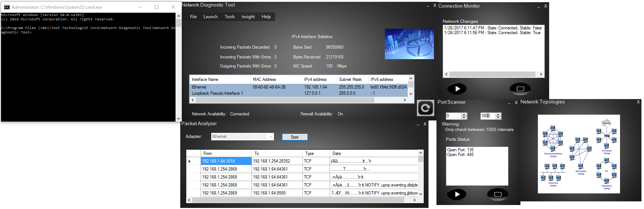Open the Tools menu
The width and height of the screenshot is (644, 209).
(x=229, y=17)
